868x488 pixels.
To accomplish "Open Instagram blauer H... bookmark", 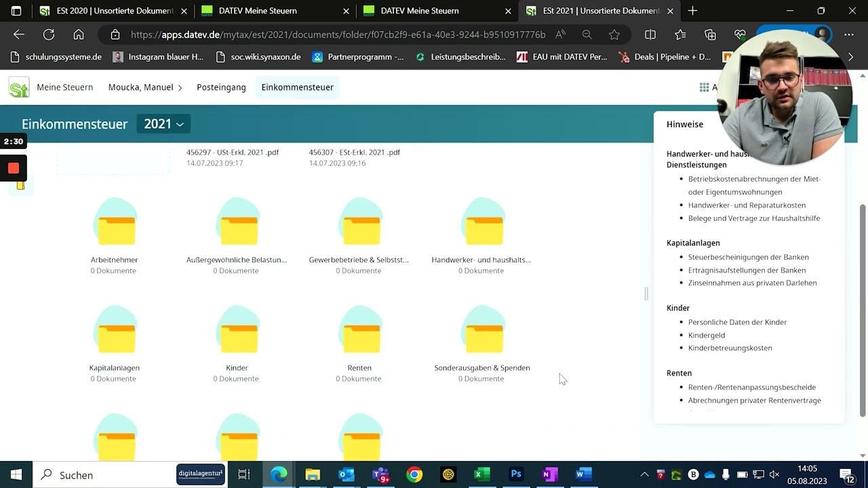I will [158, 57].
